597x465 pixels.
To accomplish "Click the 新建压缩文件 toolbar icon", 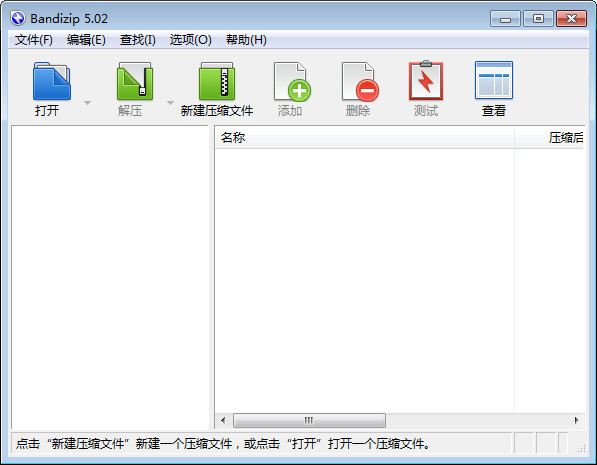I will point(217,81).
